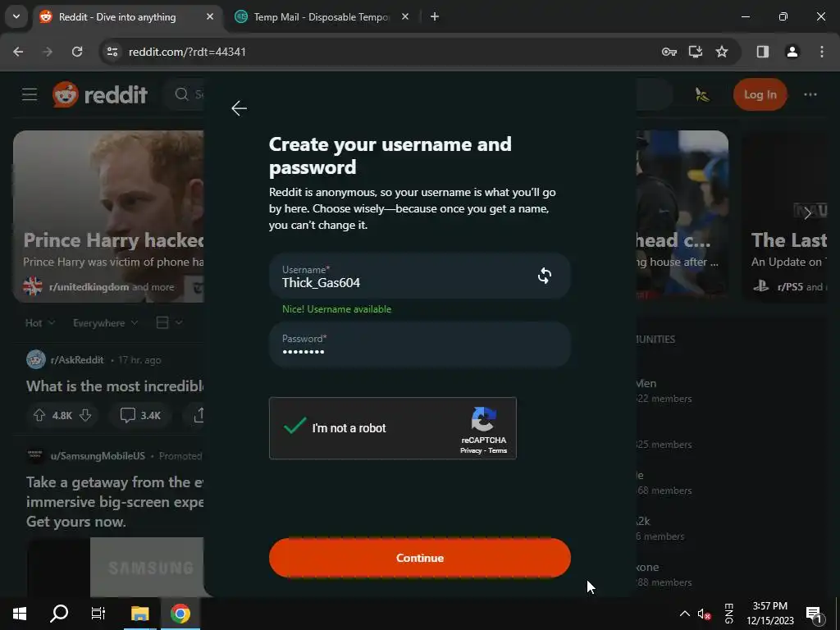Click the address bar URL
840x630 pixels.
pyautogui.click(x=187, y=52)
